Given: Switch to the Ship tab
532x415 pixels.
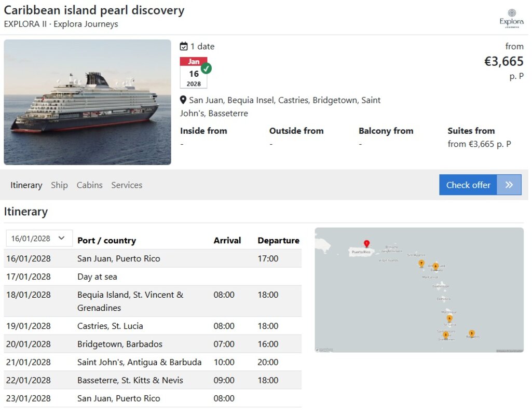Looking at the screenshot, I should coord(59,185).
